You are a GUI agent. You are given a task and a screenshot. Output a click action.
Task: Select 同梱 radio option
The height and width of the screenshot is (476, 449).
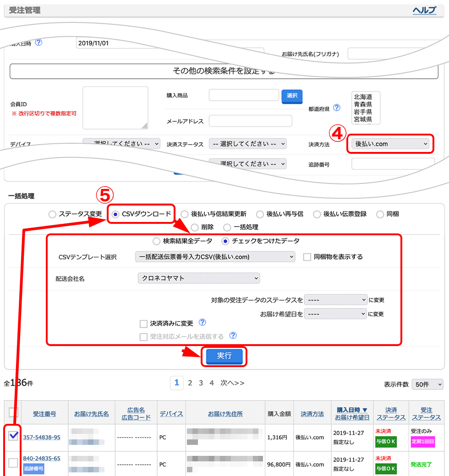tap(380, 214)
